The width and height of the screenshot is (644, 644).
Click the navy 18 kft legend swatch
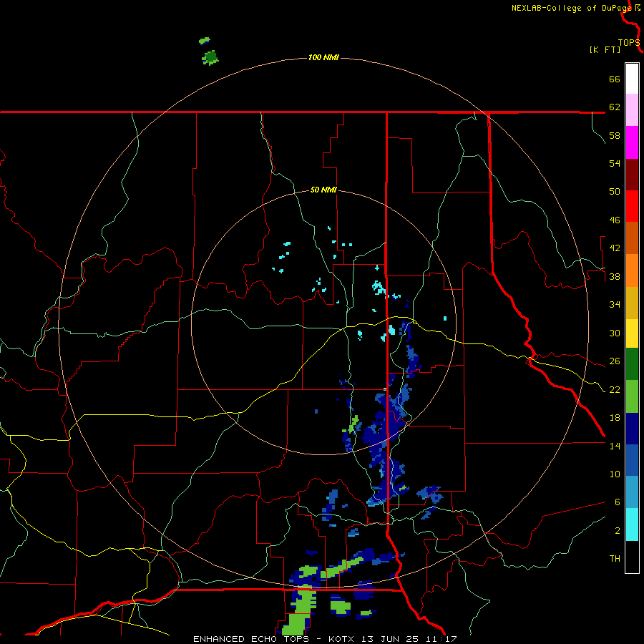coord(632,429)
